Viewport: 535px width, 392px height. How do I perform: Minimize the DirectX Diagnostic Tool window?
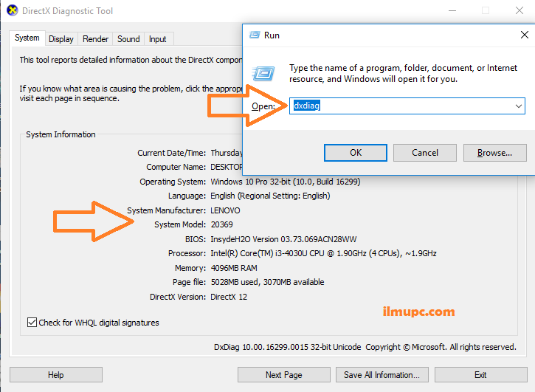click(x=451, y=11)
